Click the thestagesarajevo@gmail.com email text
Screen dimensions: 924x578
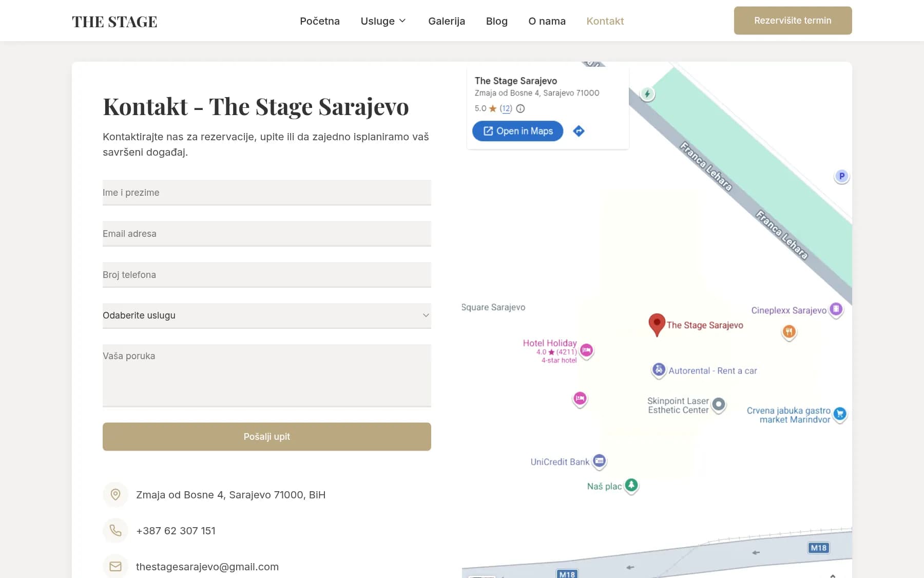[x=207, y=567]
